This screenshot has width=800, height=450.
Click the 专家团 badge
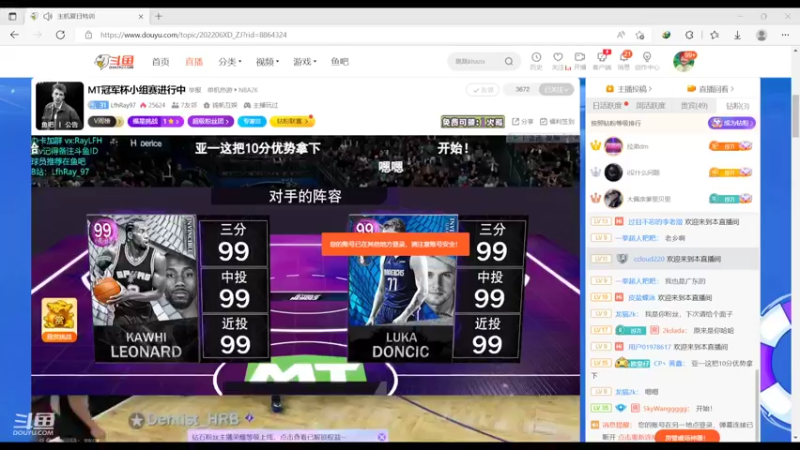tap(252, 121)
